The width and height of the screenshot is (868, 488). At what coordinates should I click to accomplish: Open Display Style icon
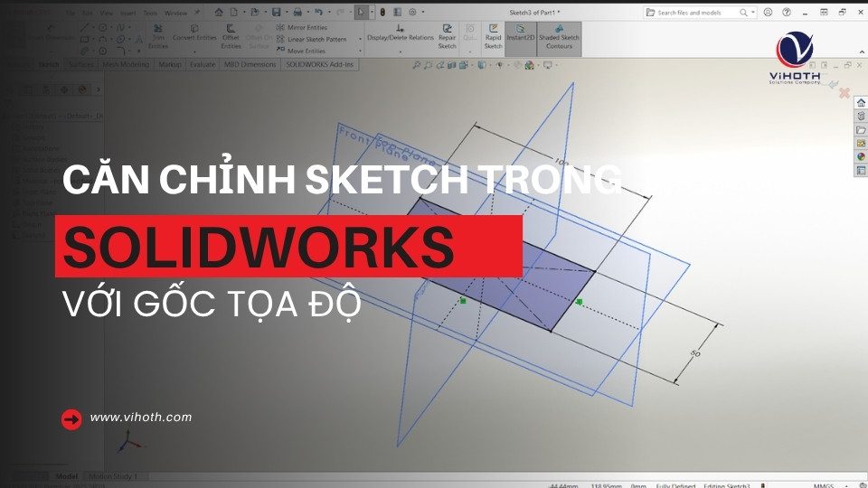pyautogui.click(x=482, y=65)
